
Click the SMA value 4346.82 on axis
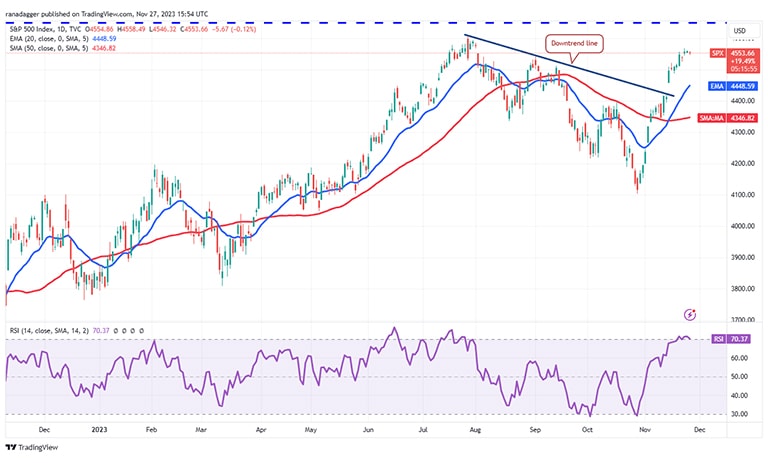point(743,118)
